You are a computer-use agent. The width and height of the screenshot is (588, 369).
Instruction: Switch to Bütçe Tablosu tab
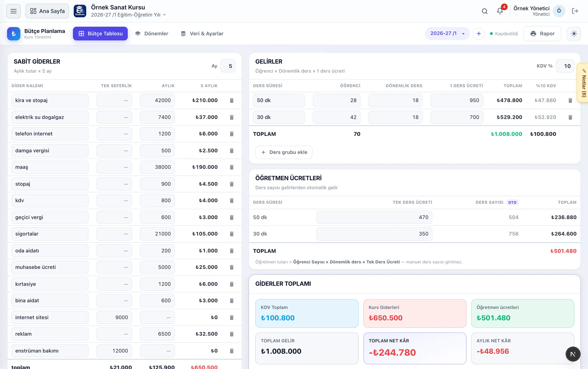pos(100,33)
